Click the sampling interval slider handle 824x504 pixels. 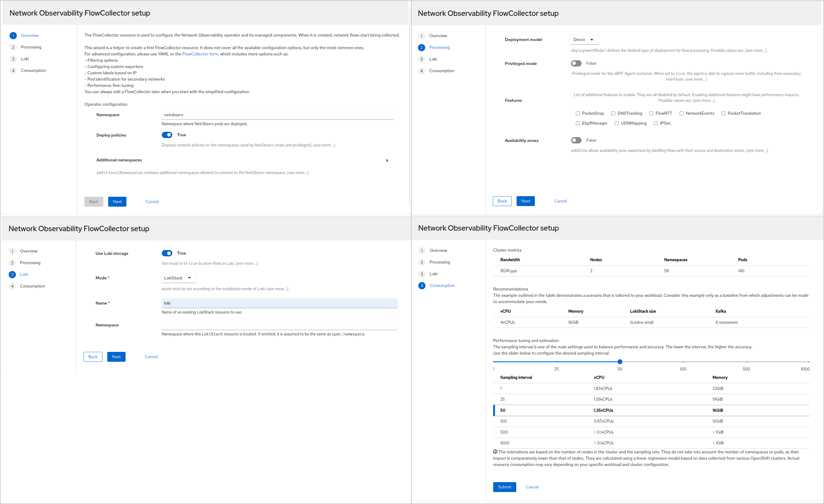click(x=620, y=362)
